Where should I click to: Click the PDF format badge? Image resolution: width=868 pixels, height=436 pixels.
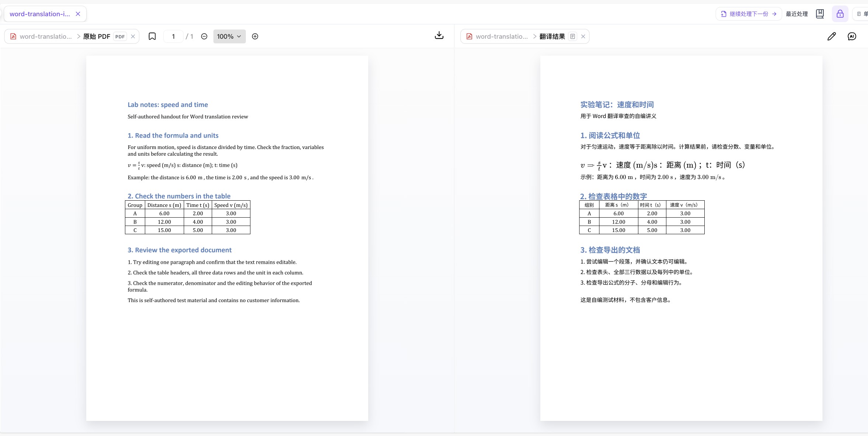point(120,37)
